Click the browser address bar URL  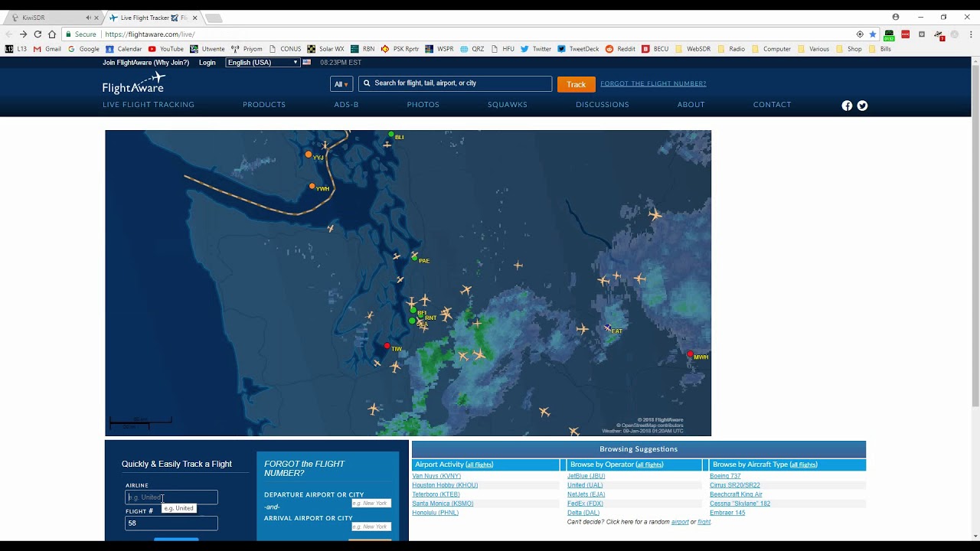[x=150, y=34]
